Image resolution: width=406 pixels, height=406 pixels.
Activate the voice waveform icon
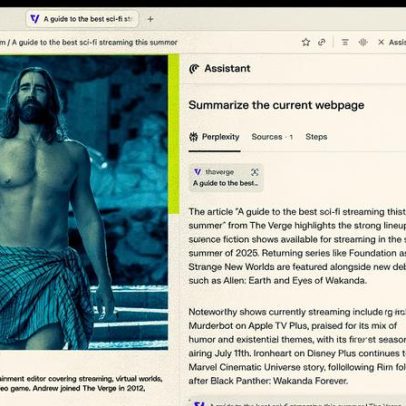[363, 42]
